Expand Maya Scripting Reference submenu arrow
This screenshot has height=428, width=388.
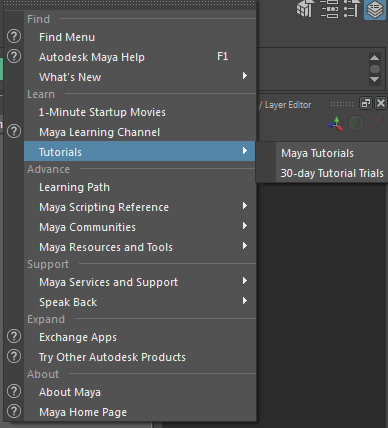pyautogui.click(x=245, y=206)
